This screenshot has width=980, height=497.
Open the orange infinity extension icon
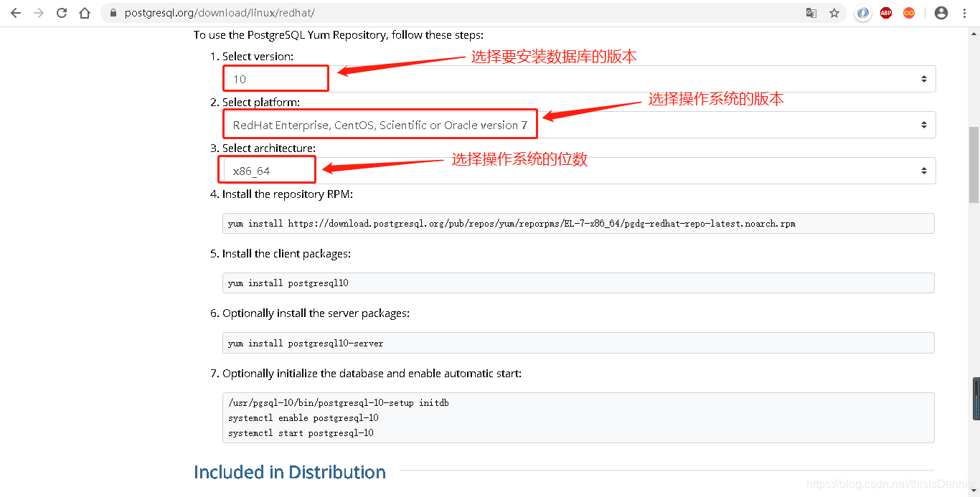coord(909,13)
